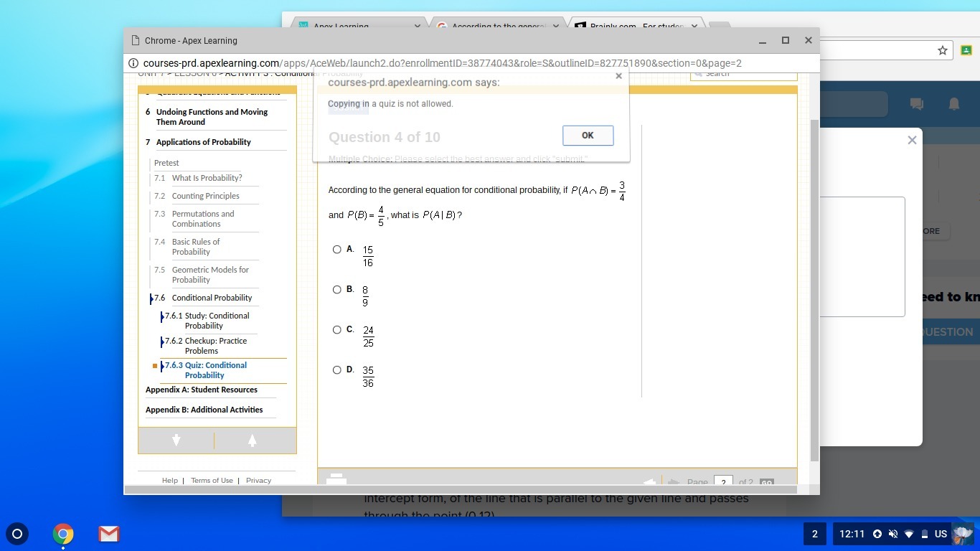
Task: Close the Brainly popup panel with its X
Action: click(x=912, y=140)
